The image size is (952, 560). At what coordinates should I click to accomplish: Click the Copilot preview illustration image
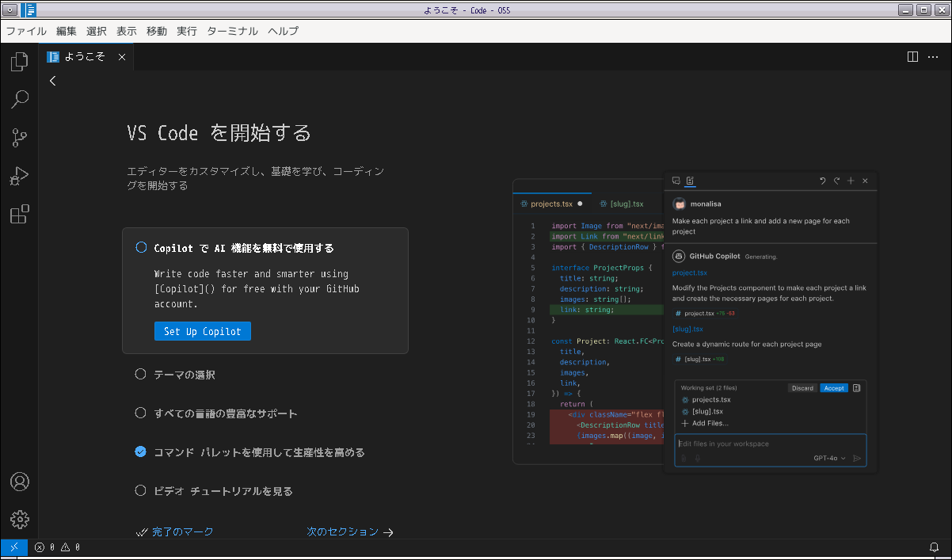[x=695, y=322]
